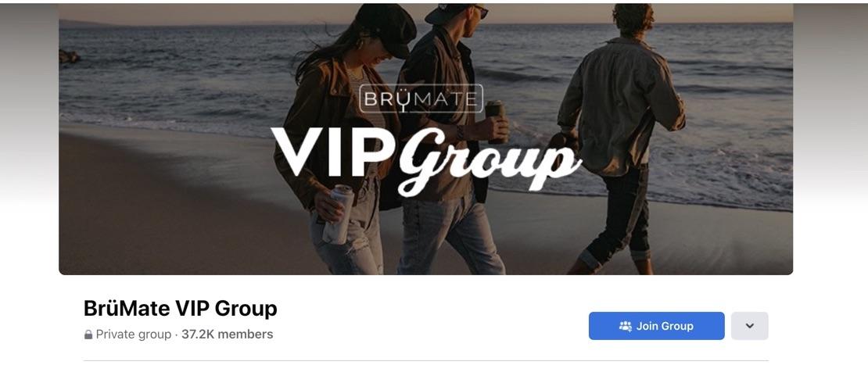The width and height of the screenshot is (868, 365).
Task: Click the Join Group button
Action: tap(656, 326)
